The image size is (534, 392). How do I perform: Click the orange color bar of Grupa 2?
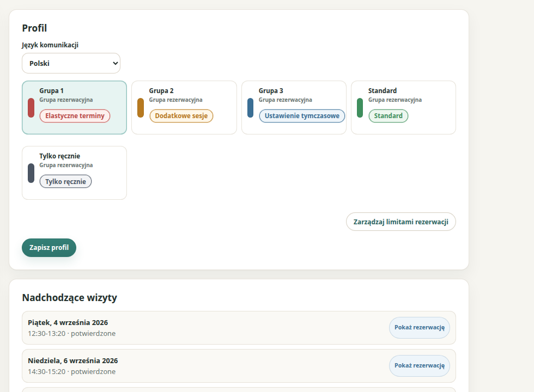click(141, 108)
